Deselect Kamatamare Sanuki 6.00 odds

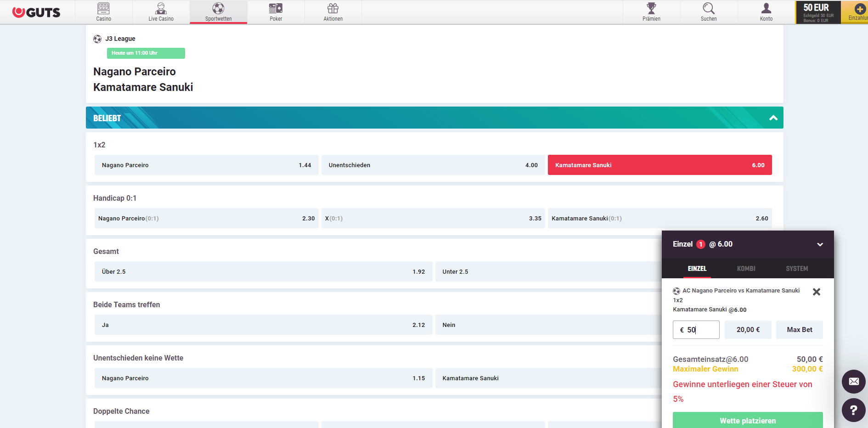pos(660,165)
